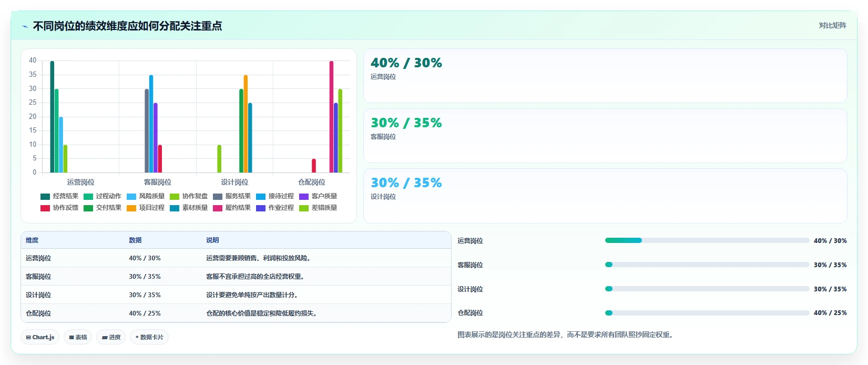Click the 对比矩阵 label in header
Viewport: 868px width, 365px height.
click(833, 25)
